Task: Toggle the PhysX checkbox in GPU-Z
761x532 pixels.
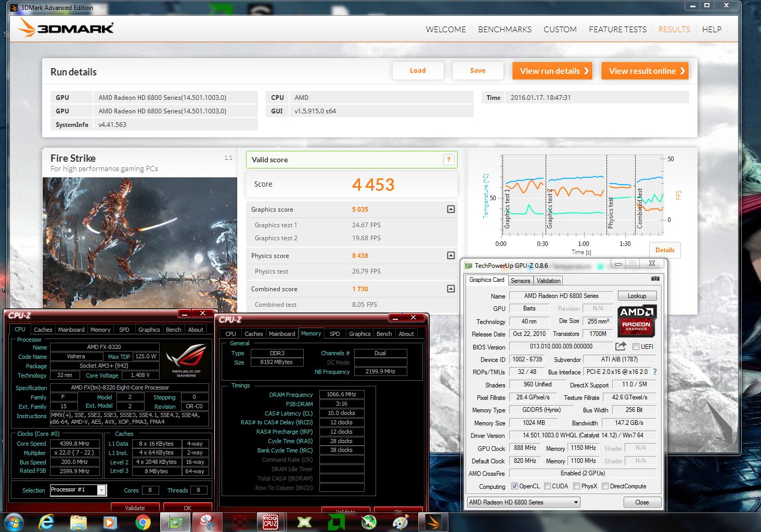Action: click(576, 486)
